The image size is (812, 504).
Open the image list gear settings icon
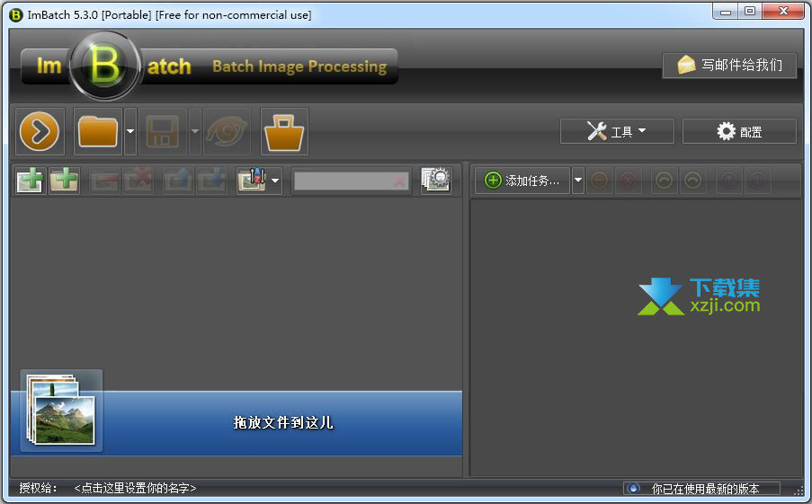pyautogui.click(x=436, y=180)
